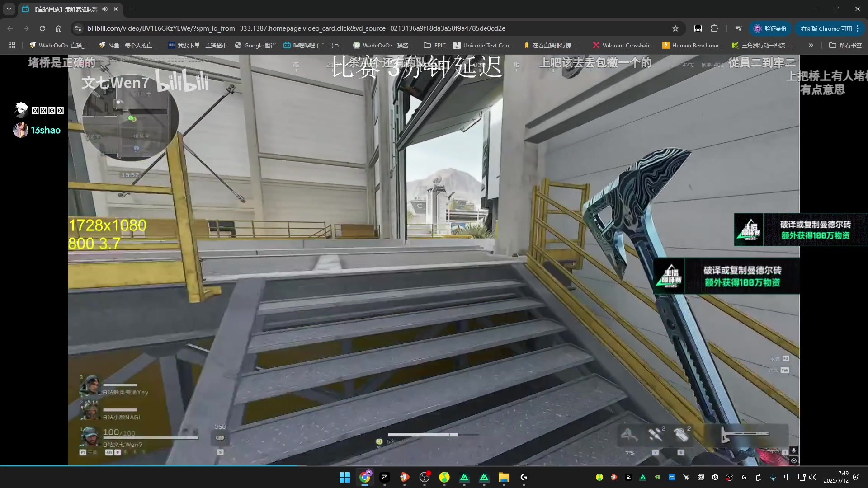Open the Google 翻译 bookmark
868x488 pixels.
tap(255, 45)
